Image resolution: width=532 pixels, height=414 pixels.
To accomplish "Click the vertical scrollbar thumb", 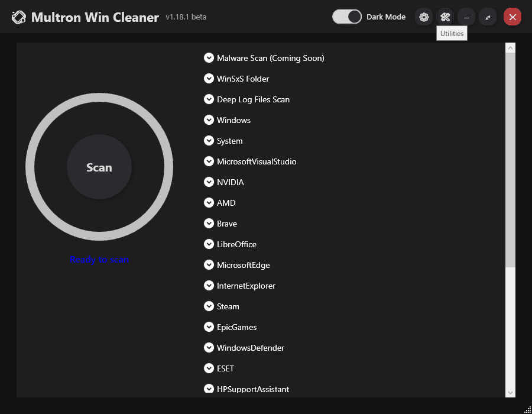I will tap(510, 160).
